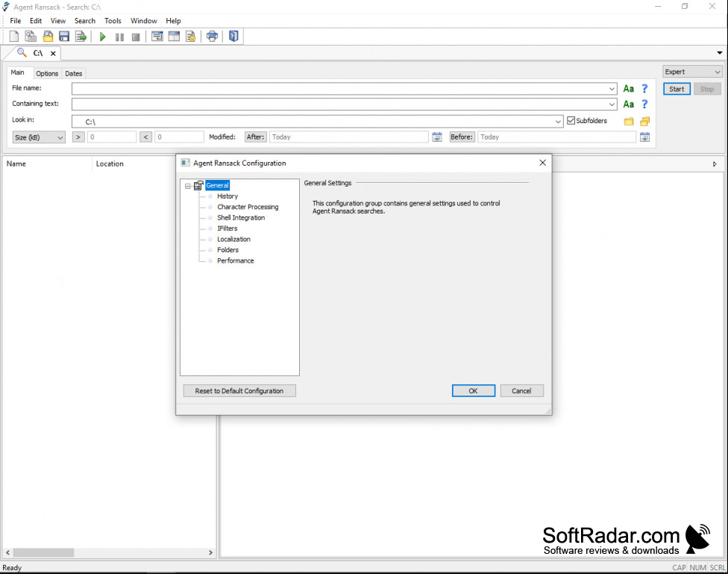Open the help book icon in toolbar
Viewport: 728px width, 574px height.
[x=233, y=37]
